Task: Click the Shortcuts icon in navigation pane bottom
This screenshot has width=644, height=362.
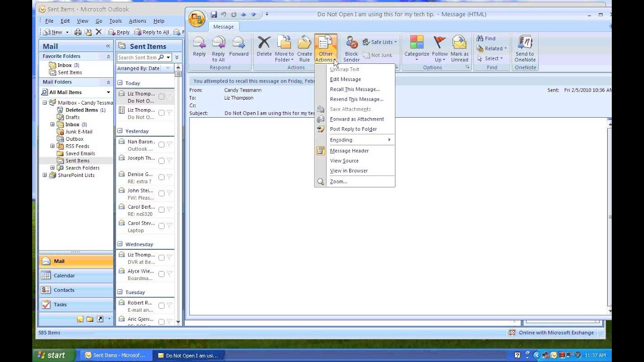Action: (100, 319)
